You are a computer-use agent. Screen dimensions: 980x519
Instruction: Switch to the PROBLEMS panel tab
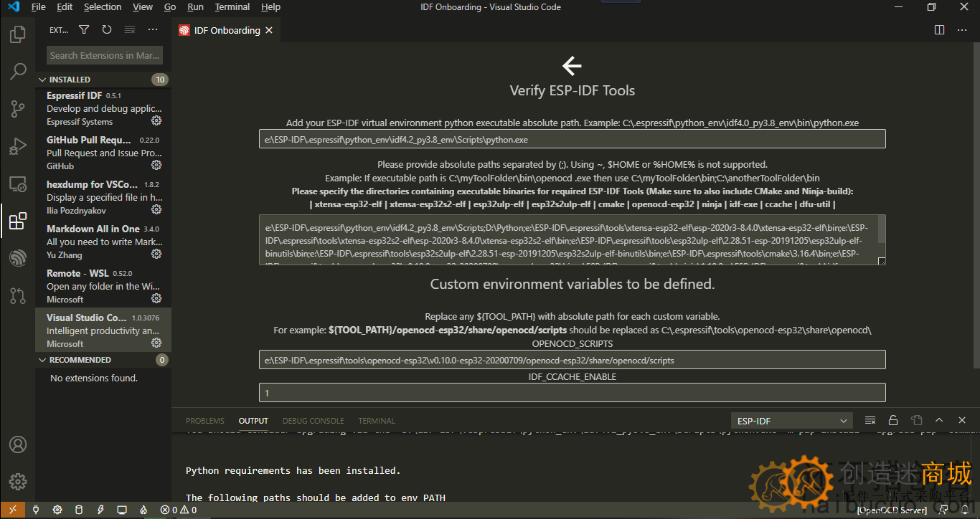[x=205, y=421]
